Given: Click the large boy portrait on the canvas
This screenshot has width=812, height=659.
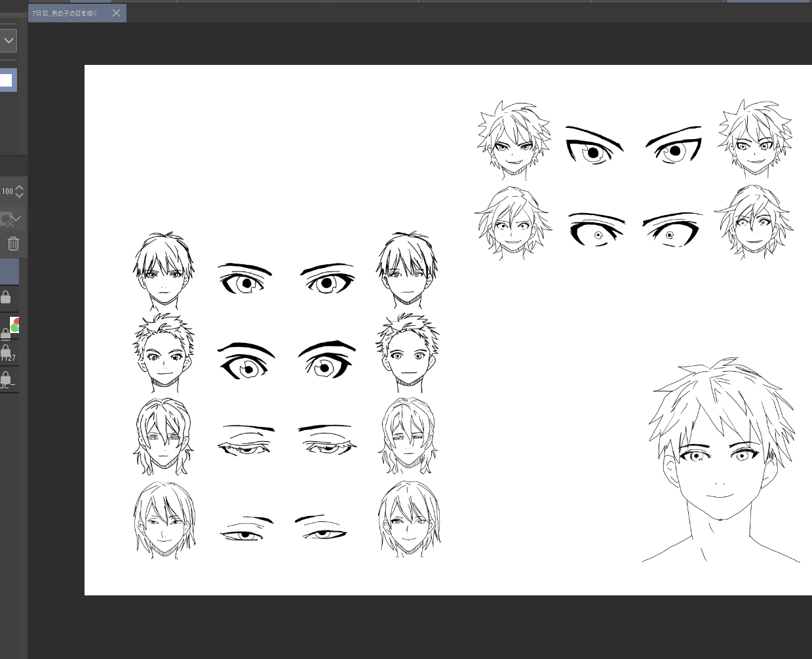Looking at the screenshot, I should 720,459.
